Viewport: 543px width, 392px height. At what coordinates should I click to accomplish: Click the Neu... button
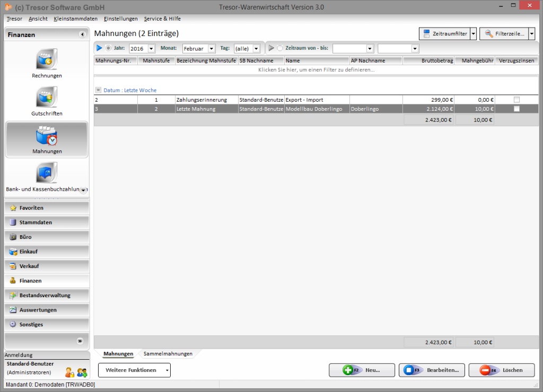click(361, 370)
